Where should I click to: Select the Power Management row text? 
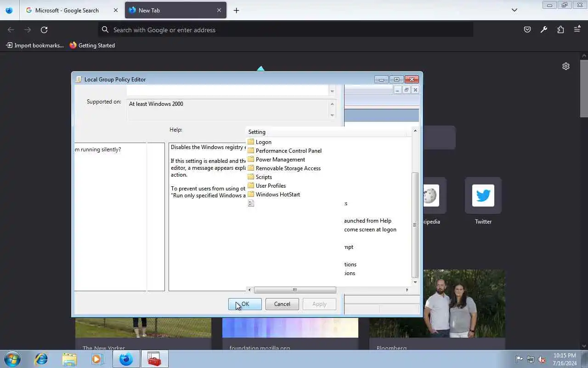280,160
